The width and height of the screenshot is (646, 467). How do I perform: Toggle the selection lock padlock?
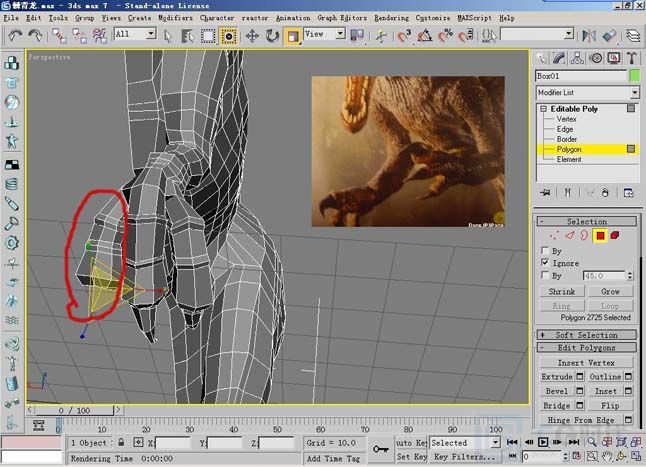(x=121, y=442)
